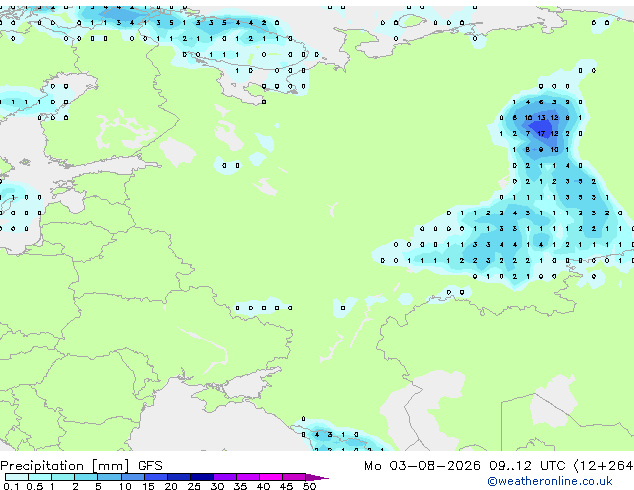This screenshot has height=490, width=634.
Task: Click the "45" legend scale label
Action: tap(286, 486)
